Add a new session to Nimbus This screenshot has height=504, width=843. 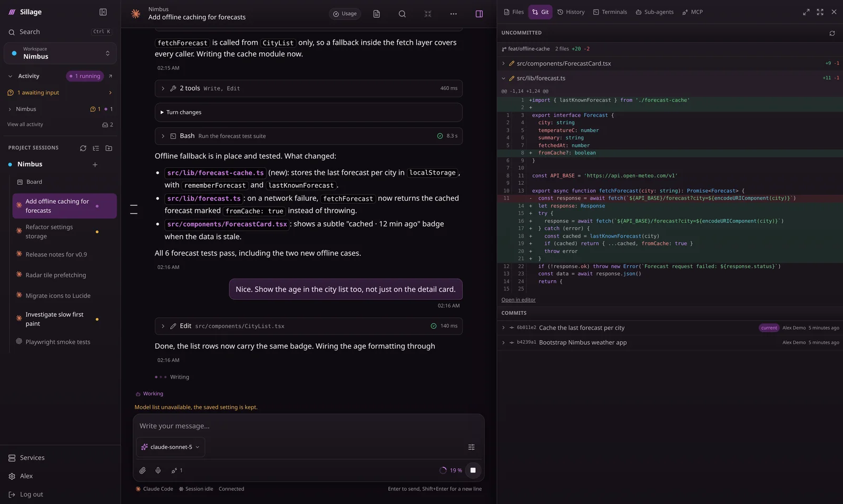(x=95, y=165)
